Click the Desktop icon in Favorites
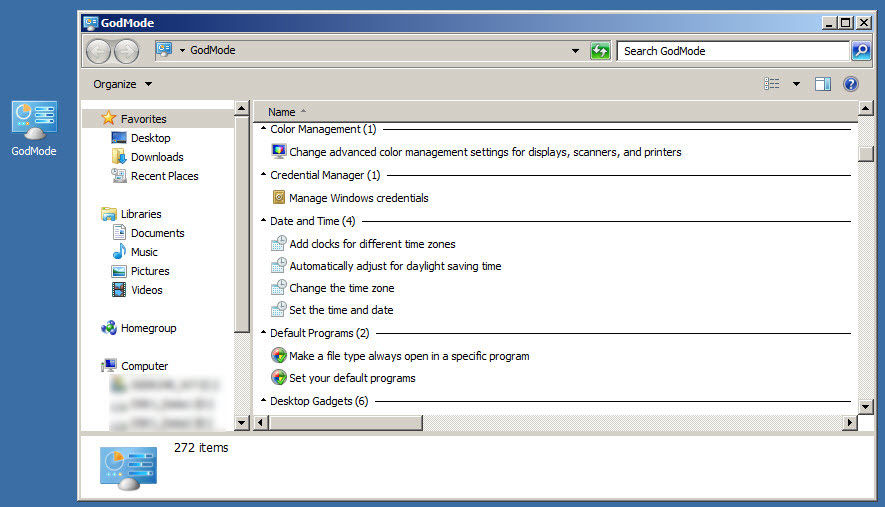The height and width of the screenshot is (507, 885). tap(119, 138)
